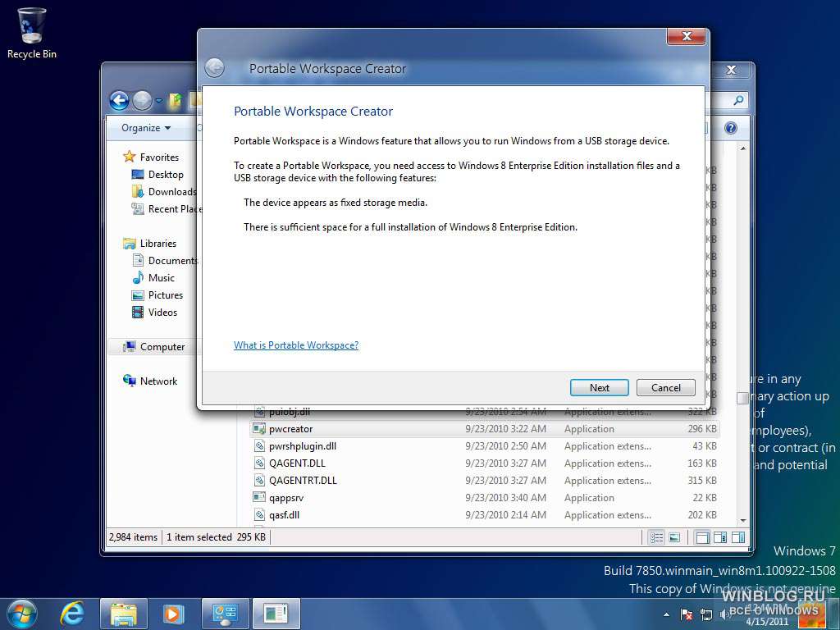Click the Portable Workspace Creator taskbar button
Viewport: 840px width, 630px height.
[x=276, y=614]
